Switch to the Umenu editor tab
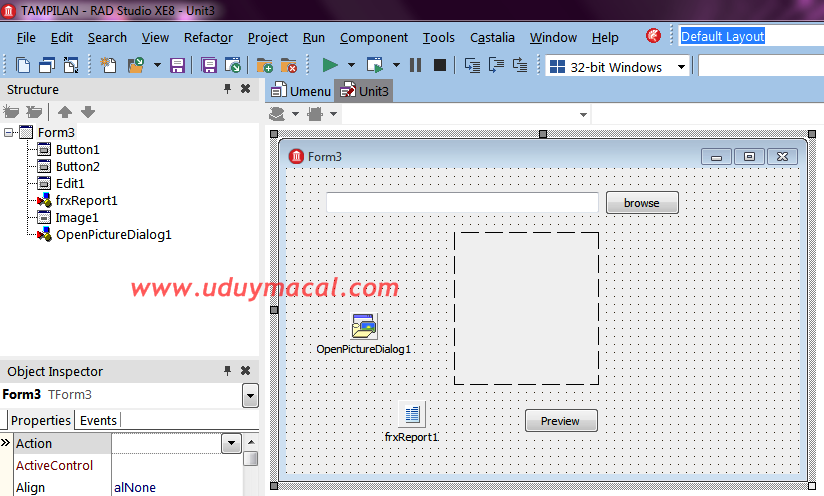824x496 pixels. click(x=301, y=91)
